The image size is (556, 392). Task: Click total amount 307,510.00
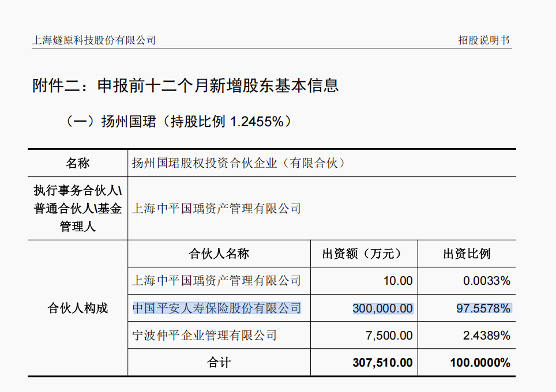pyautogui.click(x=382, y=363)
